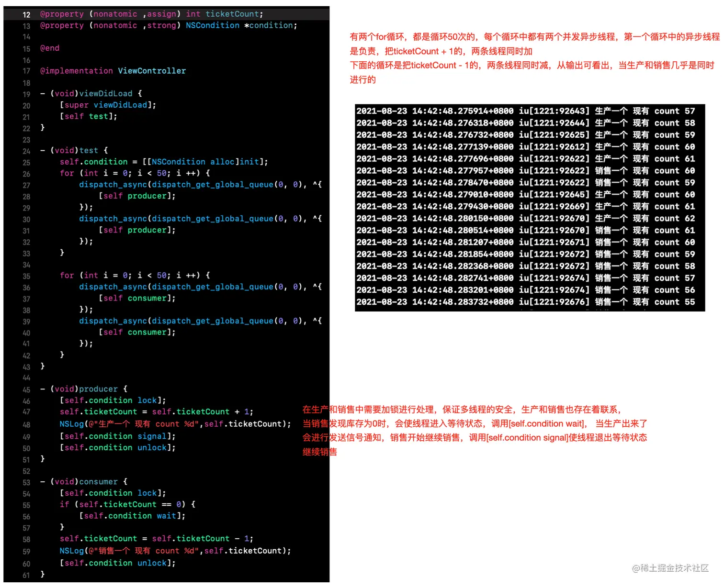Click gutter line number 33
The height and width of the screenshot is (588, 724).
pyautogui.click(x=26, y=254)
